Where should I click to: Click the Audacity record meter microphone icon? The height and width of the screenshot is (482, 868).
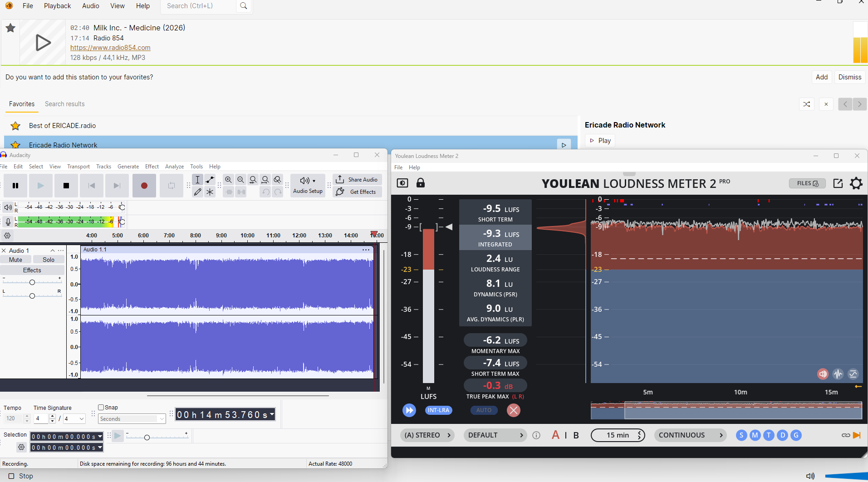[x=8, y=222]
